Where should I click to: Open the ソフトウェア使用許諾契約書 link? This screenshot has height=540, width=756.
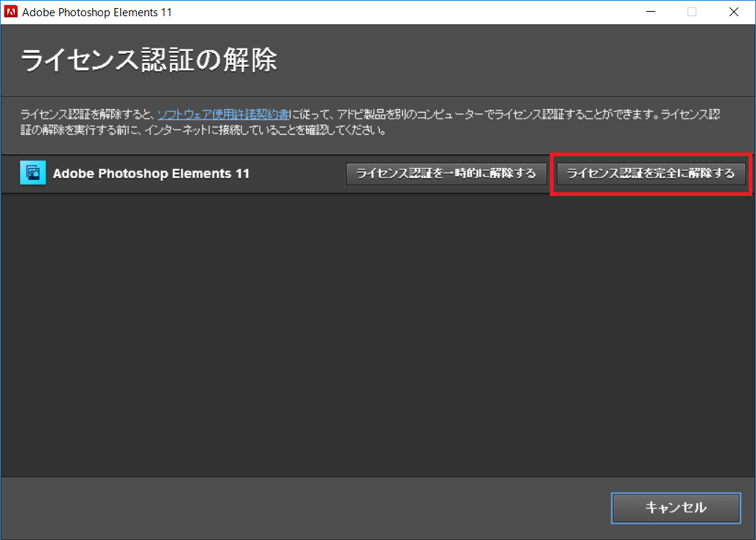point(223,115)
